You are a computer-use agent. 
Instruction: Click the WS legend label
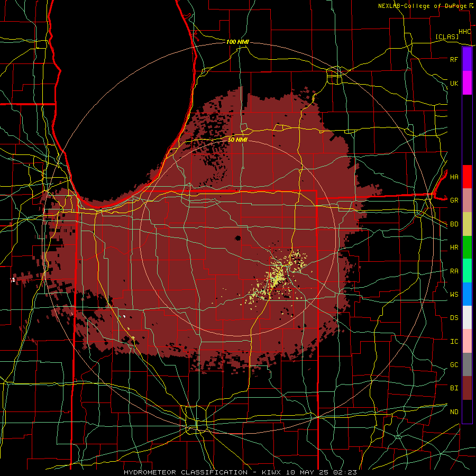(454, 295)
